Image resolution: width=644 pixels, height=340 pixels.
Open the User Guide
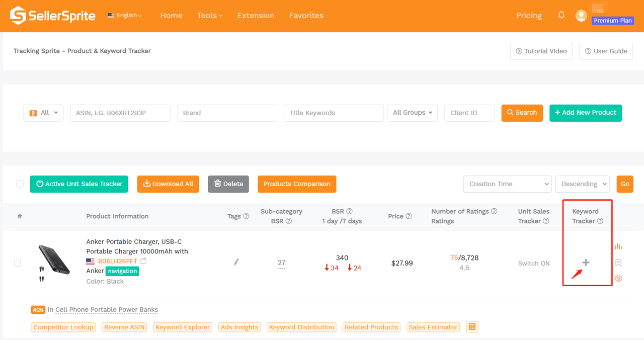coord(606,51)
